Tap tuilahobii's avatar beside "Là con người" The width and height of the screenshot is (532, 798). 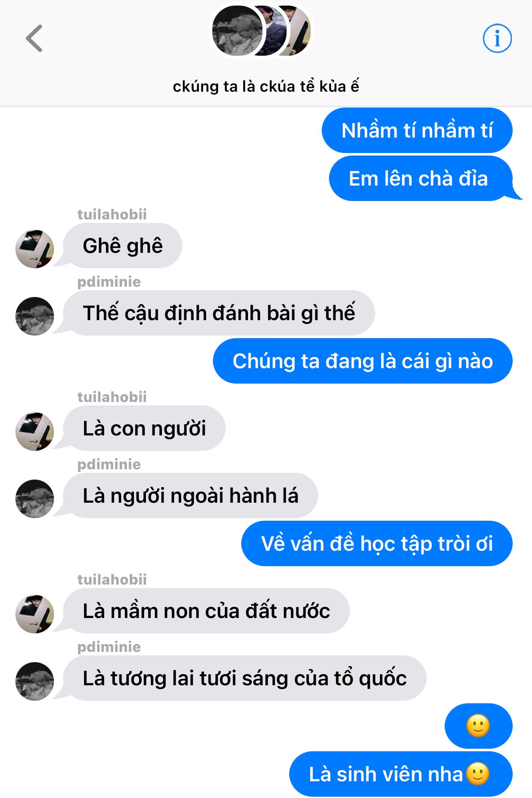click(35, 432)
